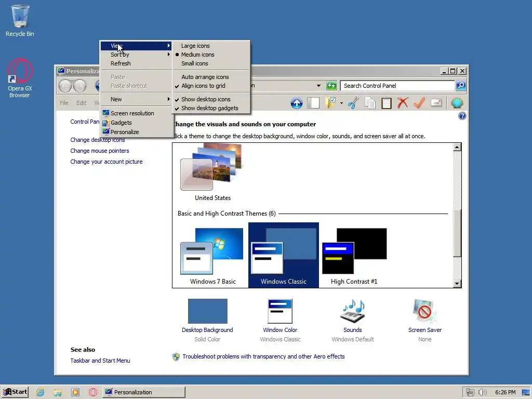Click the theme list scroll up arrow
This screenshot has height=399, width=532.
click(457, 147)
